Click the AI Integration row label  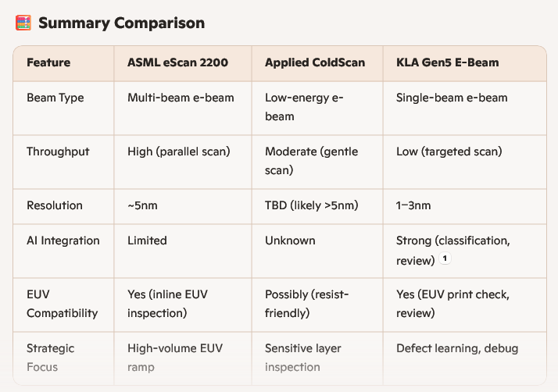[63, 241]
